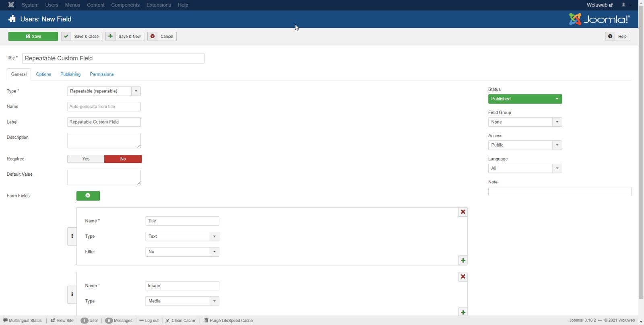Image resolution: width=644 pixels, height=325 pixels.
Task: Add a row after the Image field
Action: [463, 312]
